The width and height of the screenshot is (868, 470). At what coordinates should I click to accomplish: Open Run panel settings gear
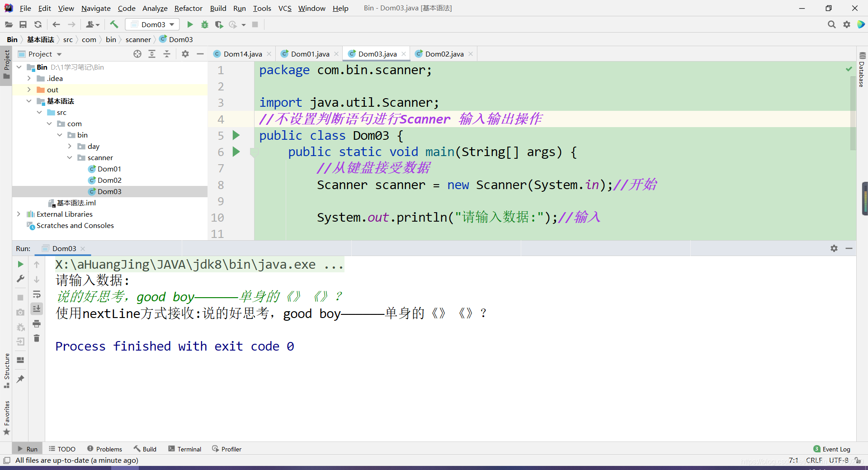[x=834, y=248]
